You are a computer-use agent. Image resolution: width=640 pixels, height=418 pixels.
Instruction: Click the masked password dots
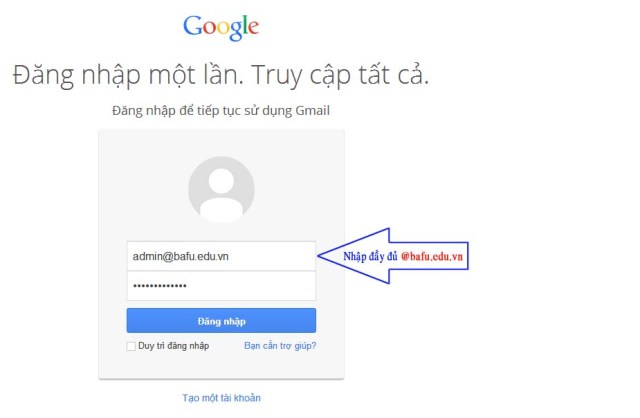160,286
